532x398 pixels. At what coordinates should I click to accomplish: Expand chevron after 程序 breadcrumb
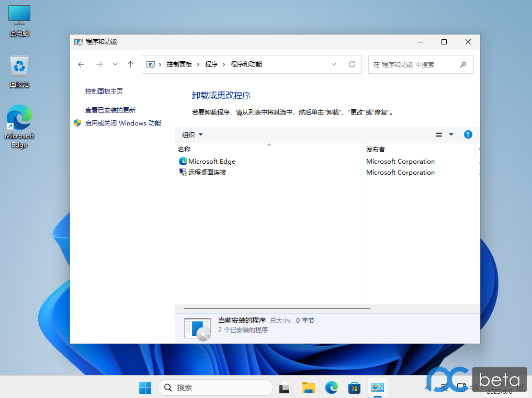(x=224, y=64)
